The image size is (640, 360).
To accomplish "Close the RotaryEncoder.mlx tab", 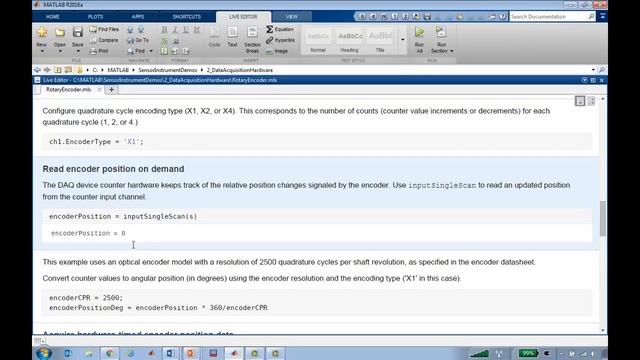I will click(x=99, y=89).
